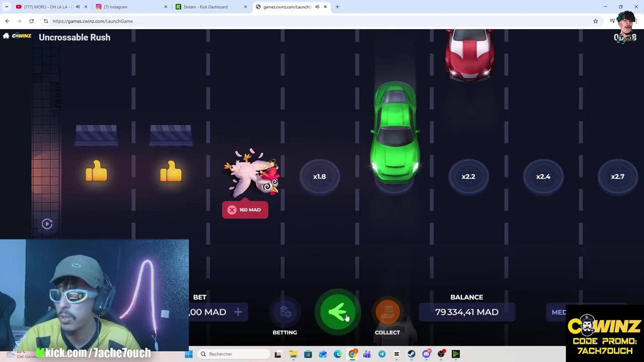Viewport: 644px width, 362px height.
Task: Click the first thumbs-up lane marker
Action: click(x=96, y=171)
